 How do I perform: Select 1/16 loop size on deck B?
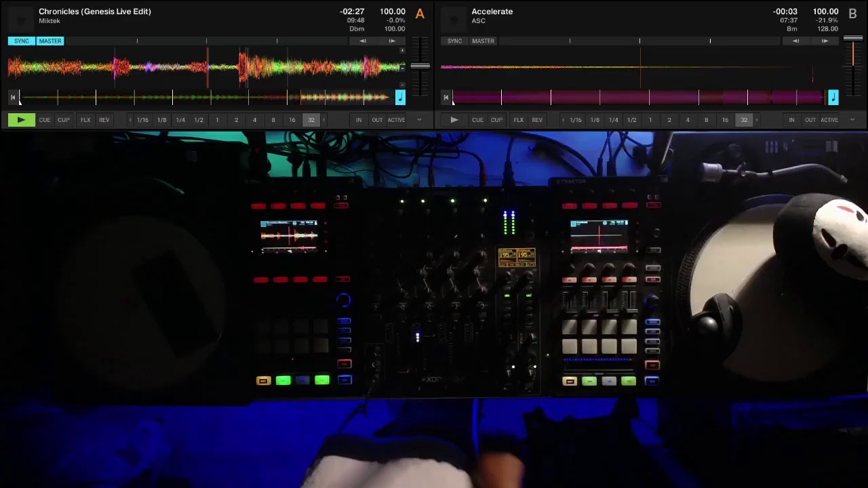click(576, 120)
